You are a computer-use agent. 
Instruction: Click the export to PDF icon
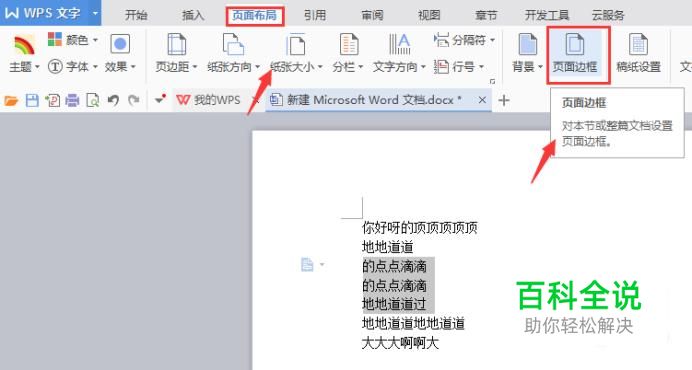click(53, 101)
